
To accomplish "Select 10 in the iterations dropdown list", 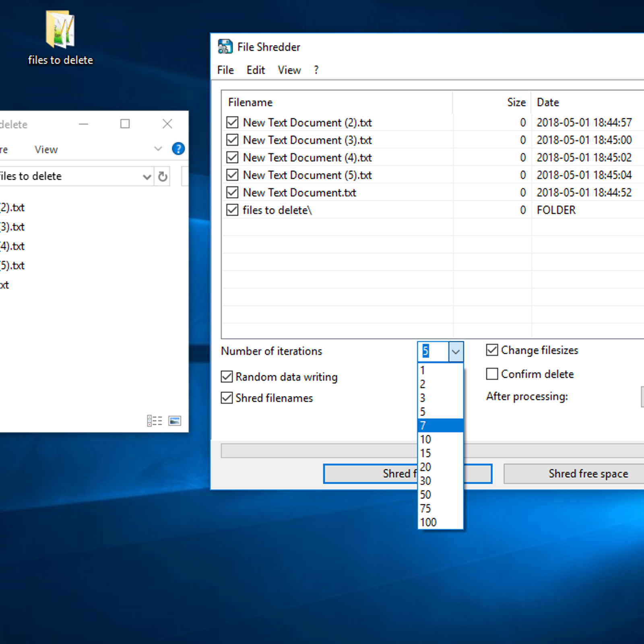I will (426, 439).
